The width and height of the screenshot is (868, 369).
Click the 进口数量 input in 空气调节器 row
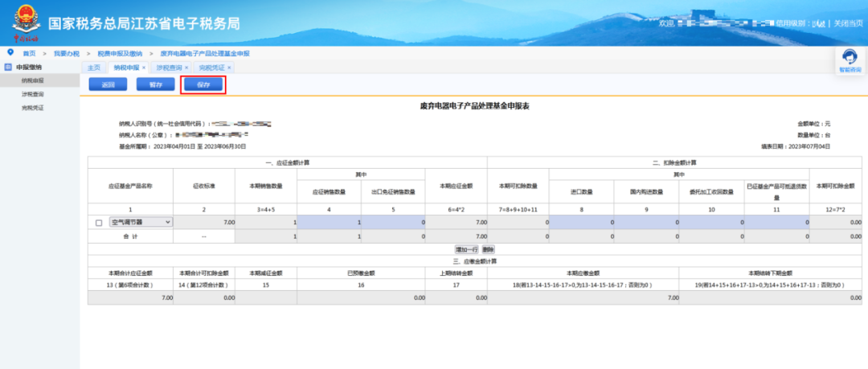click(581, 222)
